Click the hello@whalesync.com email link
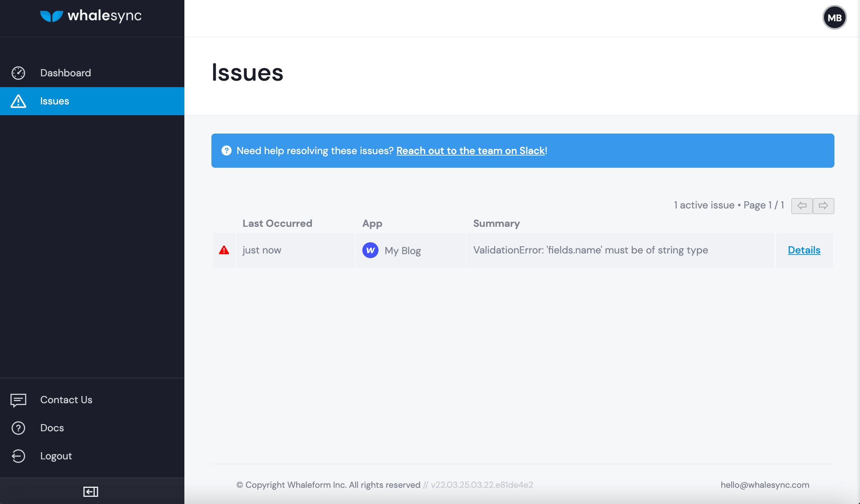Image resolution: width=860 pixels, height=504 pixels. [765, 485]
